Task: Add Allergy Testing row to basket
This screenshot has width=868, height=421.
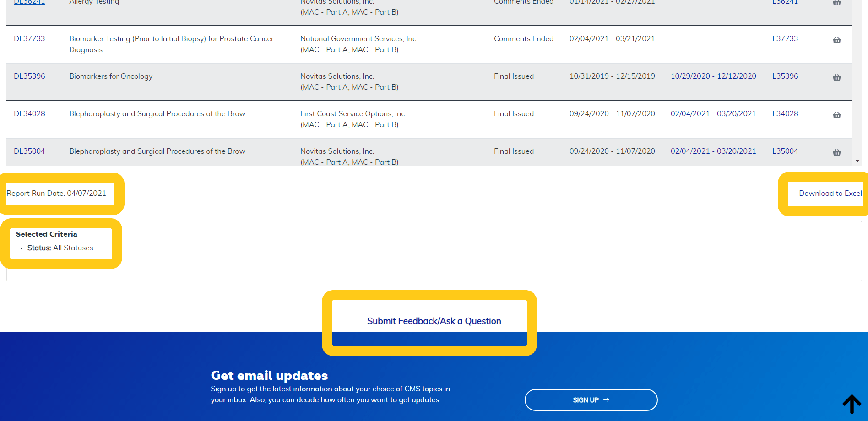Action: 836,3
